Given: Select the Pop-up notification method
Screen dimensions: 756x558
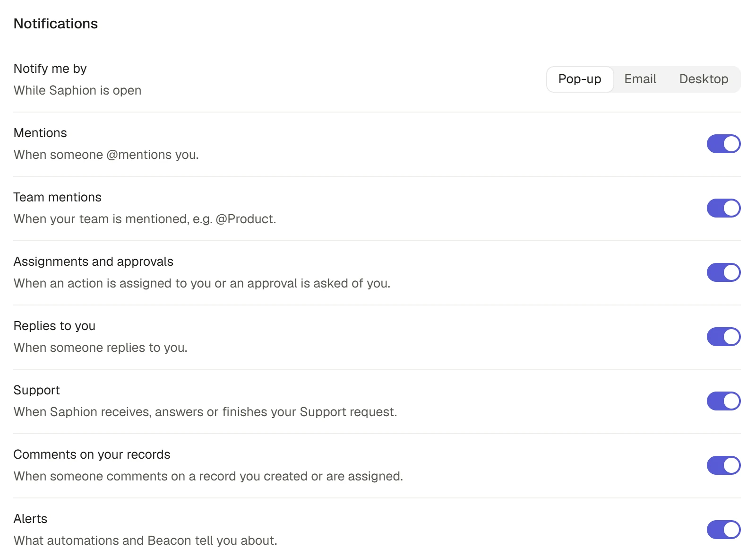Looking at the screenshot, I should [580, 79].
